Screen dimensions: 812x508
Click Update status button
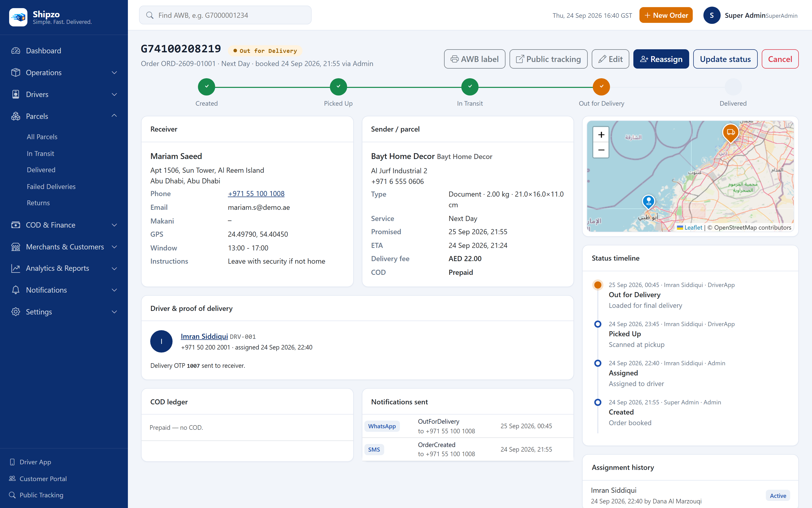(x=725, y=59)
